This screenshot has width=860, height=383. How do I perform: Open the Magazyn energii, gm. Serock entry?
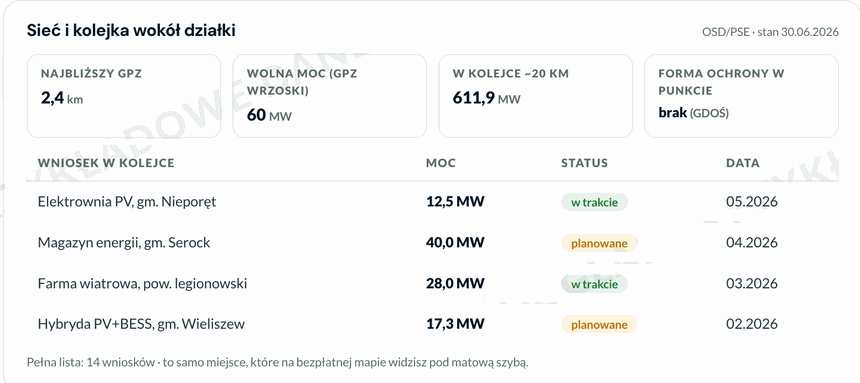[x=433, y=243]
